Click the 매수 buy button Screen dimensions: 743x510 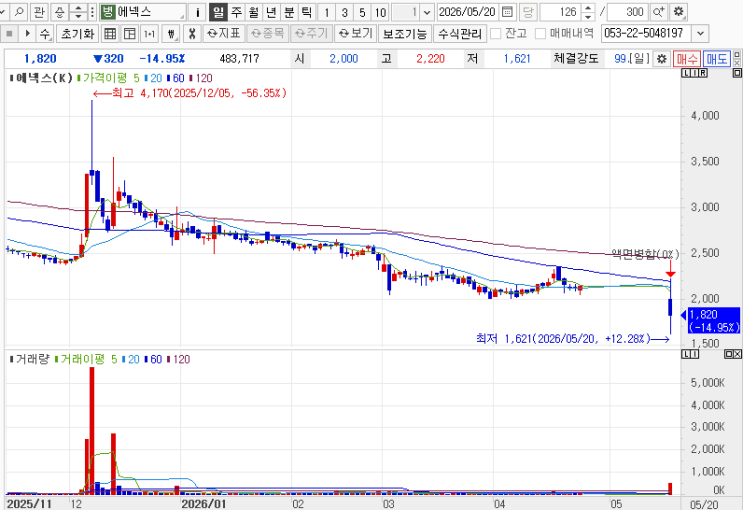(x=687, y=59)
